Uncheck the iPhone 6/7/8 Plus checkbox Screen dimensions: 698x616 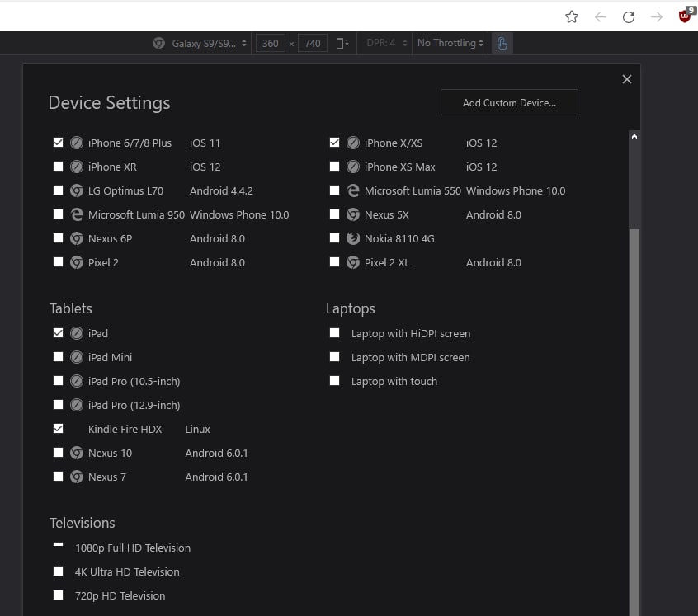coord(58,143)
